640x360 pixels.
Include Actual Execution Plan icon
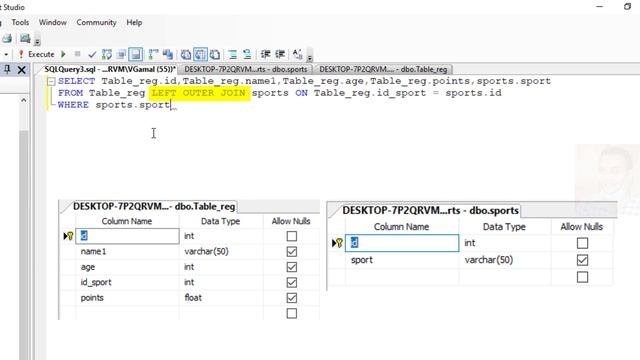pyautogui.click(x=153, y=54)
